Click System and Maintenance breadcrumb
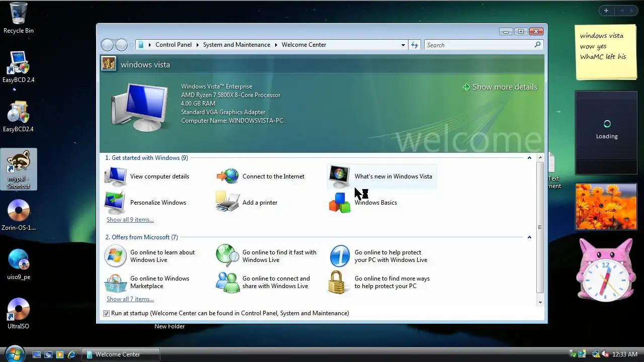The image size is (644, 362). coord(236,45)
